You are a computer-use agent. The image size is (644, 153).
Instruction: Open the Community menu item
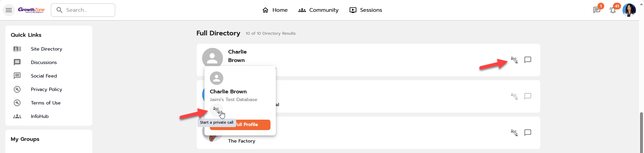coord(318,10)
